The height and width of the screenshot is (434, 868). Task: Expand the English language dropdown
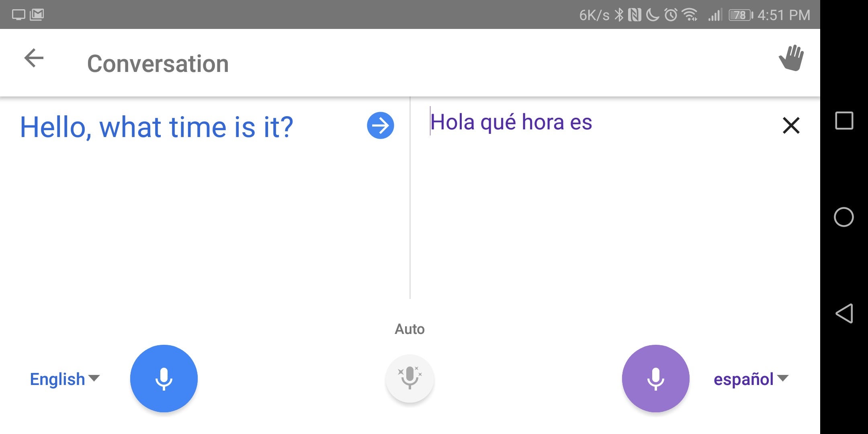(64, 379)
